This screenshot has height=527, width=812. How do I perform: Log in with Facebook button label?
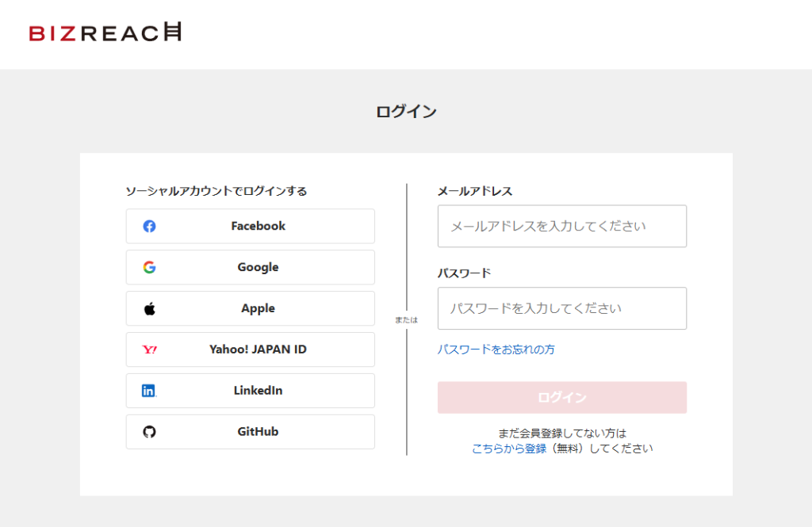(258, 226)
